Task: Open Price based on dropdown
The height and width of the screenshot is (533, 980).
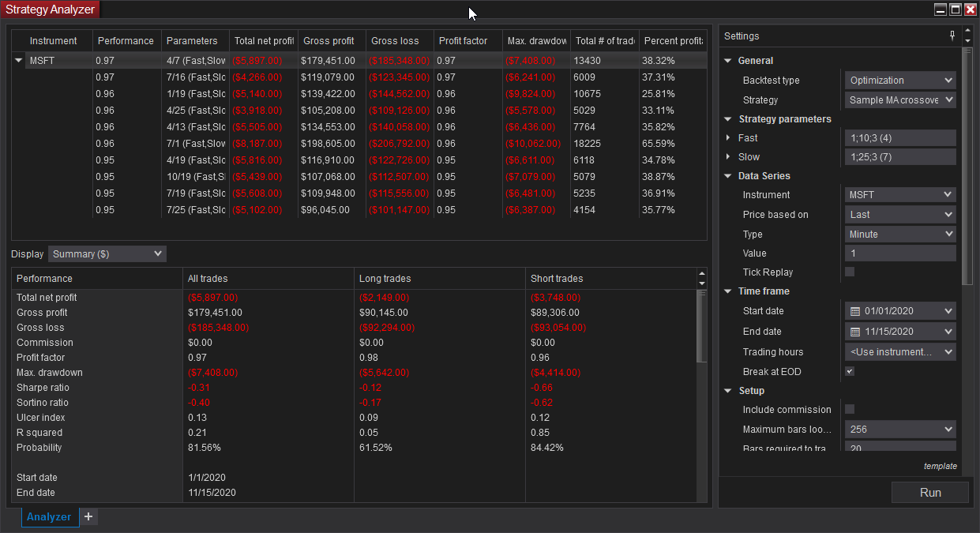Action: pos(900,214)
